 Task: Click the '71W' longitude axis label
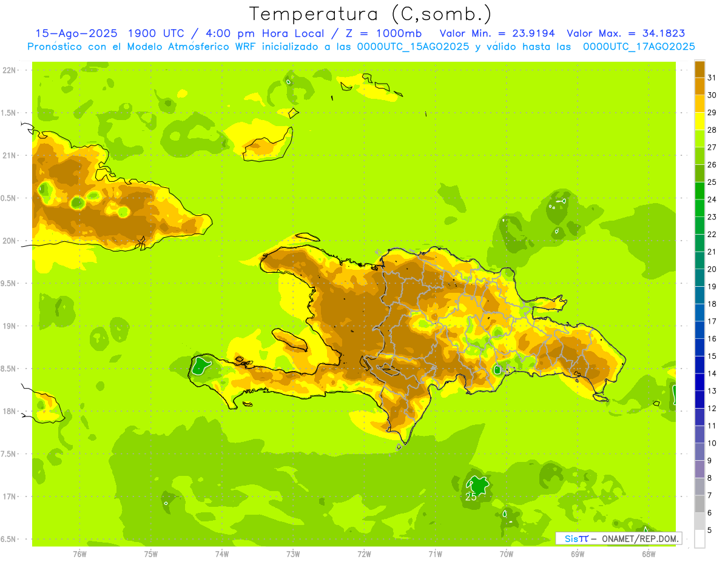pos(435,554)
